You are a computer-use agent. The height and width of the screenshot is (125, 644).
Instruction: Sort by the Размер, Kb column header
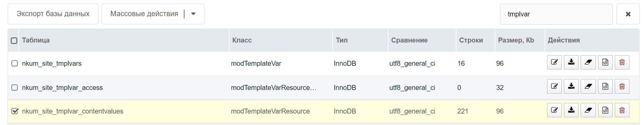[x=516, y=40]
